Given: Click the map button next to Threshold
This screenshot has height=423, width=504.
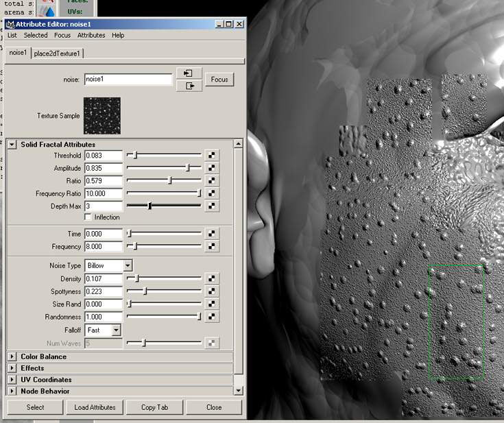Looking at the screenshot, I should 212,156.
